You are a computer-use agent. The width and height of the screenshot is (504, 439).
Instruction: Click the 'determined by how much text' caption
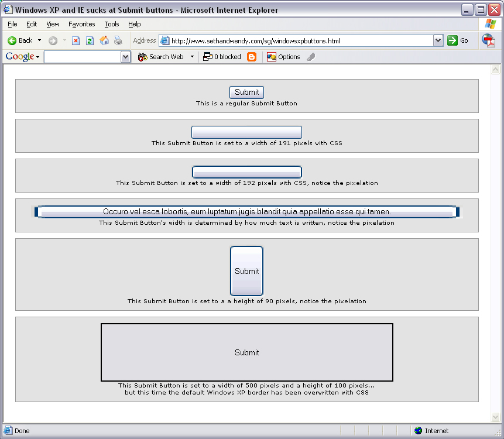coord(246,222)
